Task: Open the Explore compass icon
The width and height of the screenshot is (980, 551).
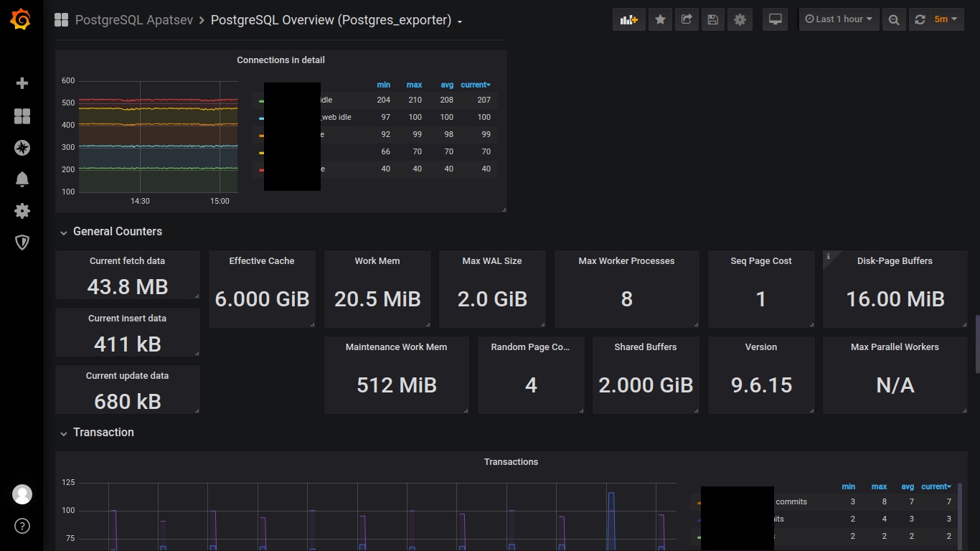Action: click(22, 148)
